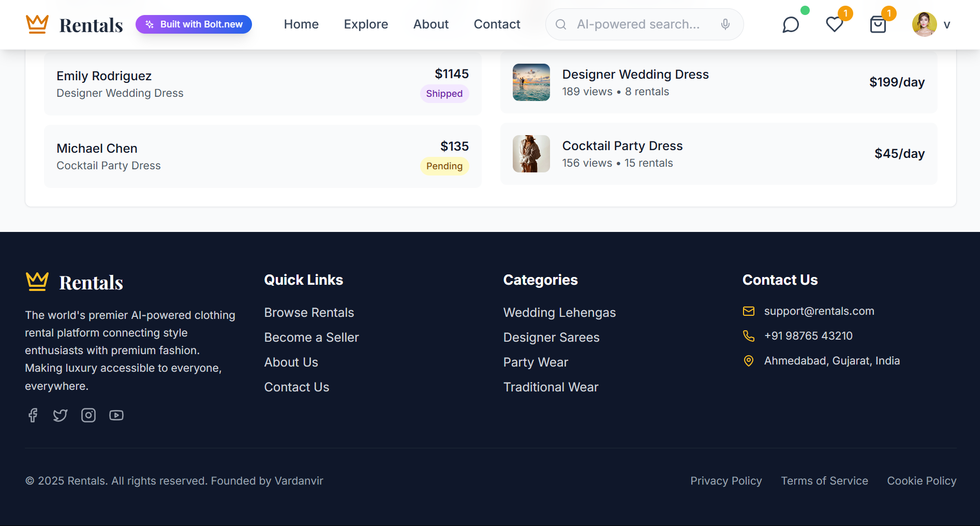Screen dimensions: 980x526
Task: Open the About Us footer link
Action: (291, 362)
